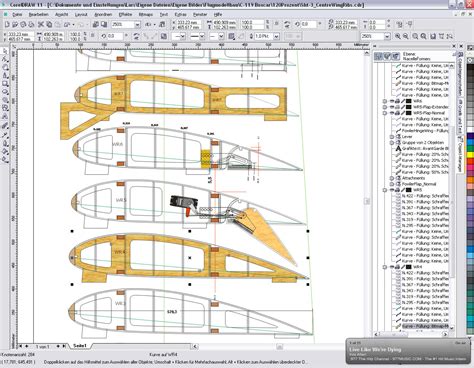Click the second Object Manager view button
Screen dimensions: 474x368
point(387,56)
